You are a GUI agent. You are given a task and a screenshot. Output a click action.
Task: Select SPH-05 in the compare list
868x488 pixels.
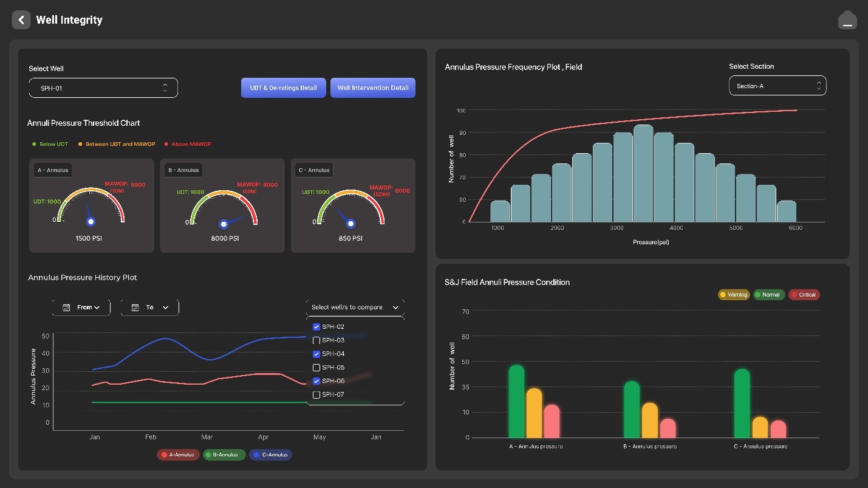(316, 368)
